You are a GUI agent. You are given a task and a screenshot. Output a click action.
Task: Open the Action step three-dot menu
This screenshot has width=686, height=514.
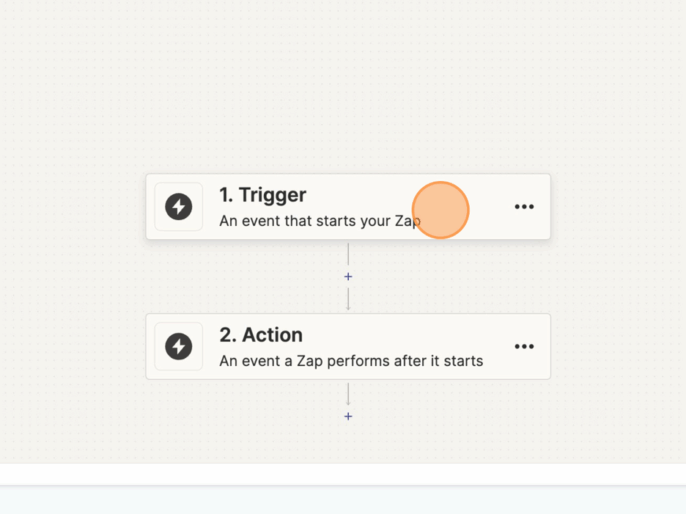524,347
